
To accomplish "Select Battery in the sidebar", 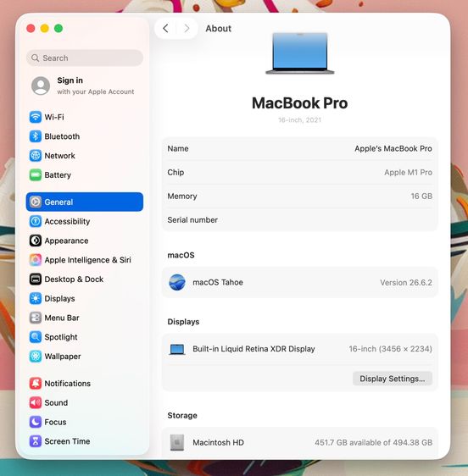I will tap(85, 174).
